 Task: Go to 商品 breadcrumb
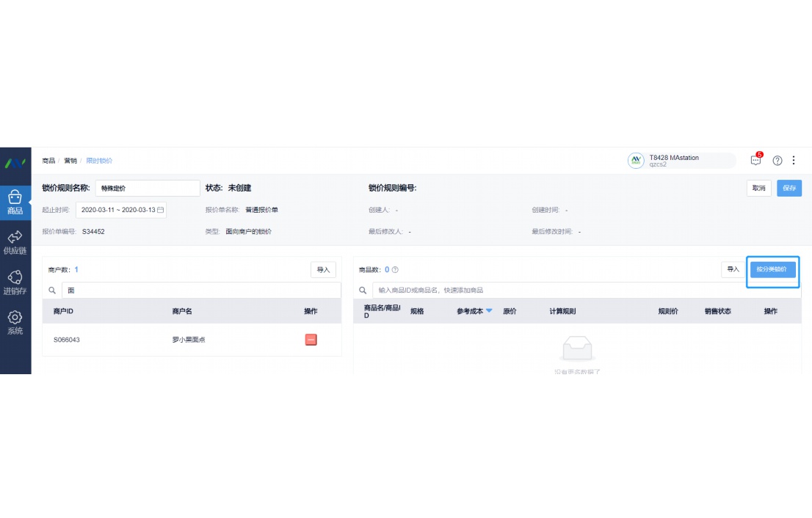pyautogui.click(x=48, y=161)
